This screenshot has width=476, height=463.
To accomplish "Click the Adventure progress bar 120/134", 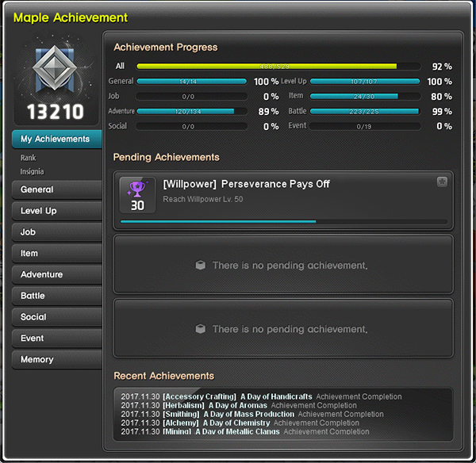I will click(x=191, y=111).
